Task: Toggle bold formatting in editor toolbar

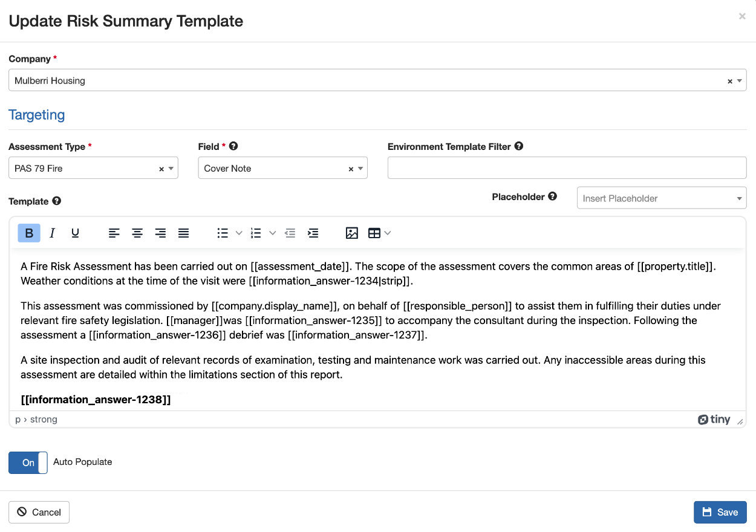Action: (29, 233)
